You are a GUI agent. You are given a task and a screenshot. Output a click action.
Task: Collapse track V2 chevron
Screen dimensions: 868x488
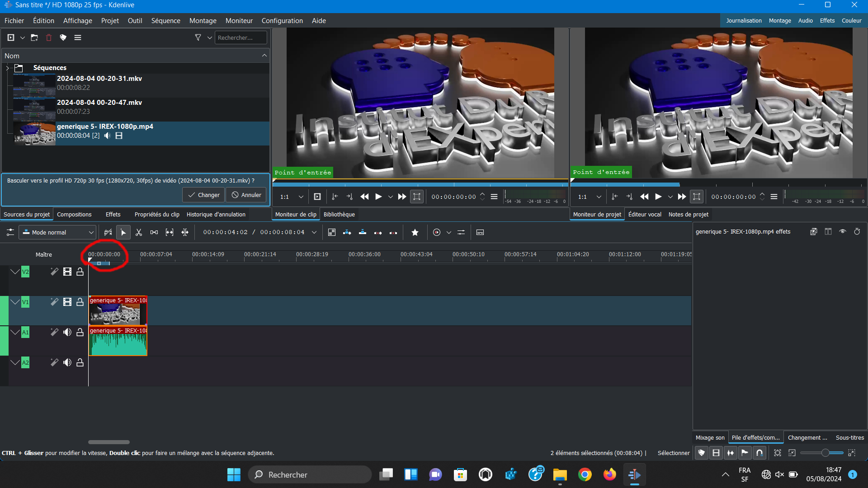pos(15,272)
